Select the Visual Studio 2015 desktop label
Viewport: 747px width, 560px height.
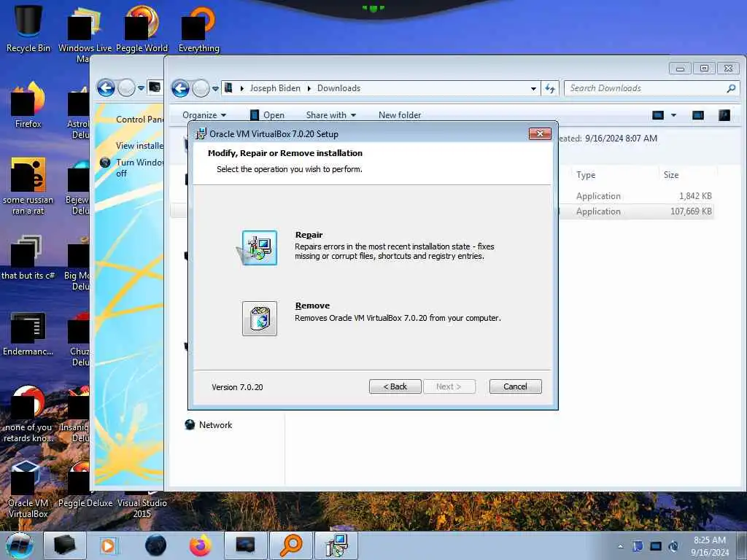(142, 508)
